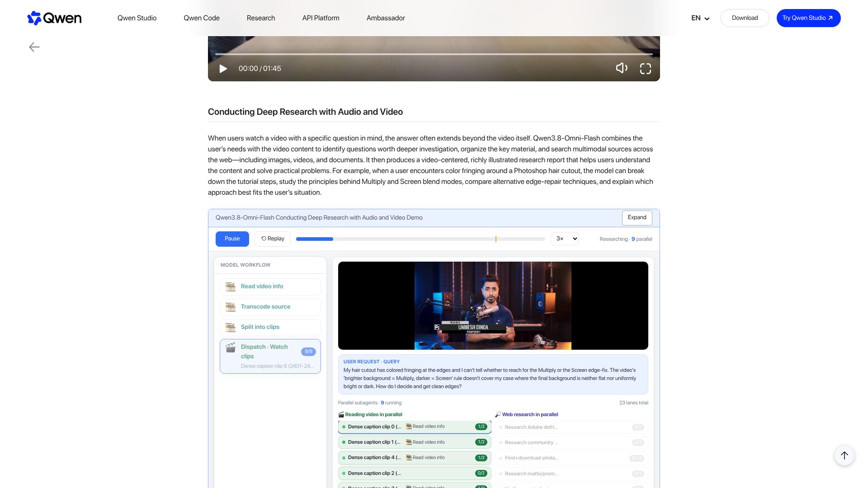The height and width of the screenshot is (488, 868).
Task: Open the API Platform nav item
Action: point(321,18)
